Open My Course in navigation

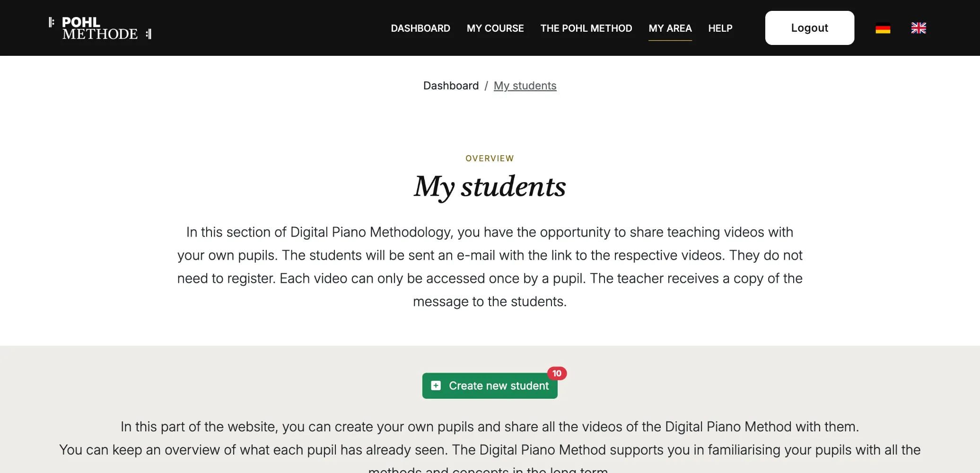tap(495, 28)
